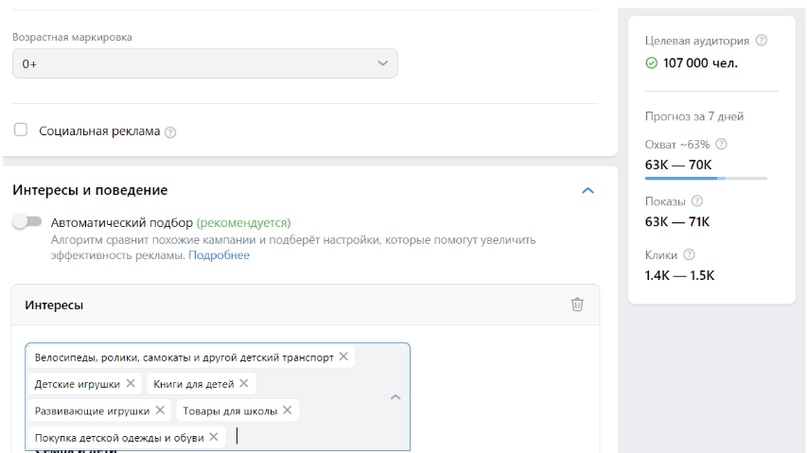
Task: Remove the Развивающие игрушки tag
Action: (160, 410)
